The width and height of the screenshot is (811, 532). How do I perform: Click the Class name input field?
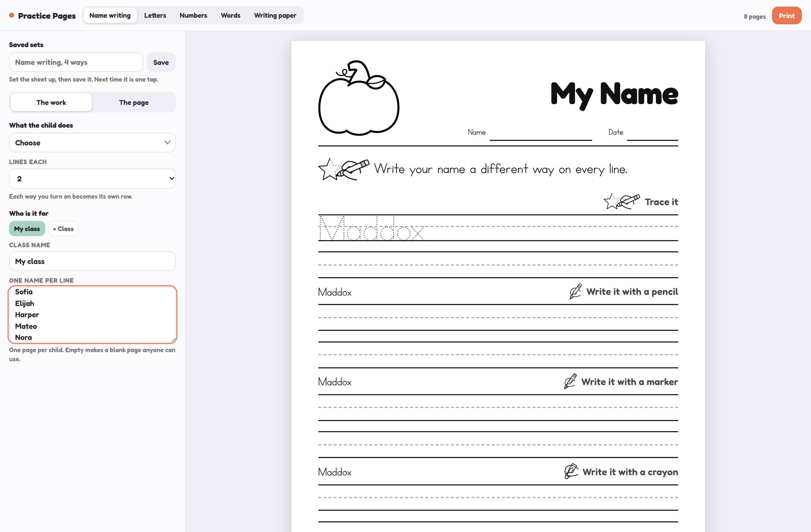point(92,261)
